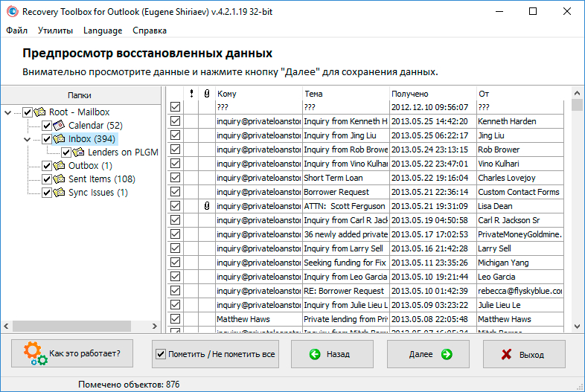Uncheck the Jing Liu message checkbox
Screen dimensions: 585x392
coord(175,135)
